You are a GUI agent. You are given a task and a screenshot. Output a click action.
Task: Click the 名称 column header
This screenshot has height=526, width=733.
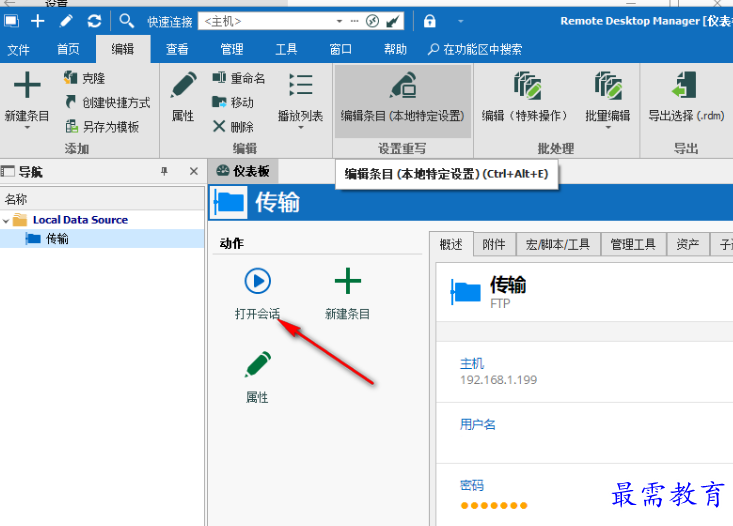pyautogui.click(x=102, y=200)
